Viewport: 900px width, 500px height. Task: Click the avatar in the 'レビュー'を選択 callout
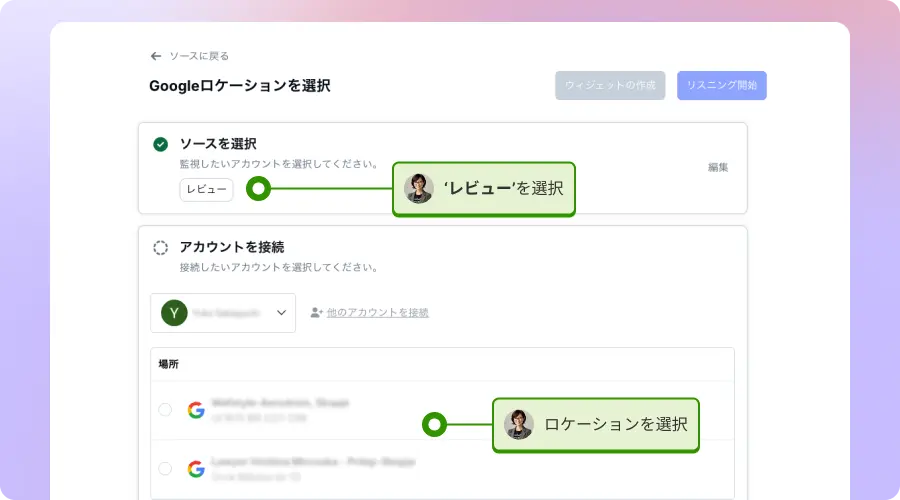coord(418,188)
